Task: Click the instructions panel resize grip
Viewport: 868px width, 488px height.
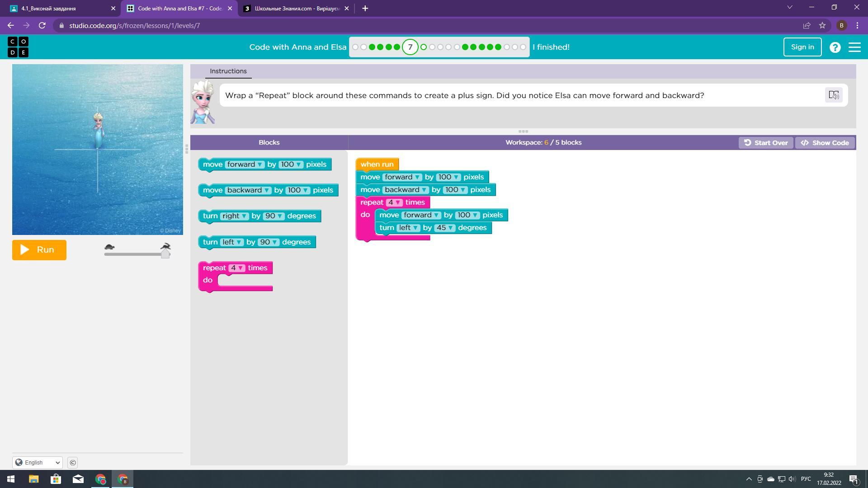Action: click(523, 131)
